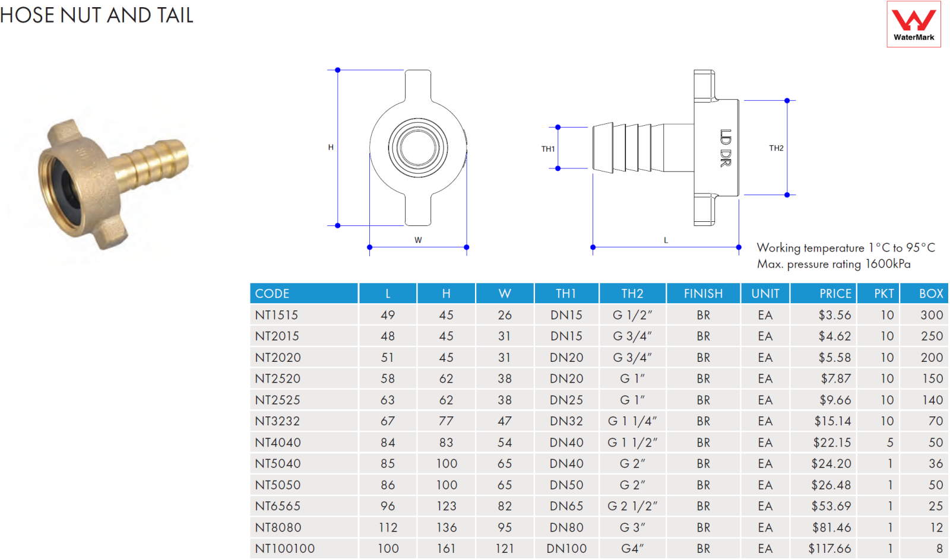The image size is (950, 560).
Task: Click the L column header in the table
Action: point(388,294)
